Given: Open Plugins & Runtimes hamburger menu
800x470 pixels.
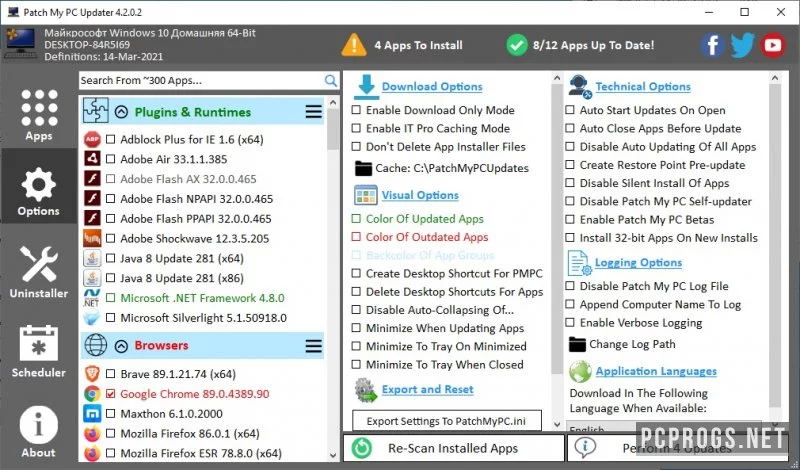Looking at the screenshot, I should click(x=314, y=112).
